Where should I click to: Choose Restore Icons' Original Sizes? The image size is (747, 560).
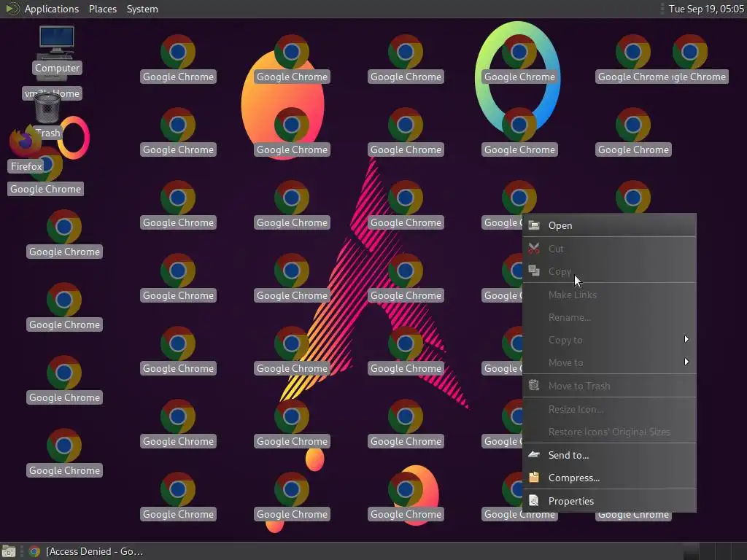tap(609, 432)
